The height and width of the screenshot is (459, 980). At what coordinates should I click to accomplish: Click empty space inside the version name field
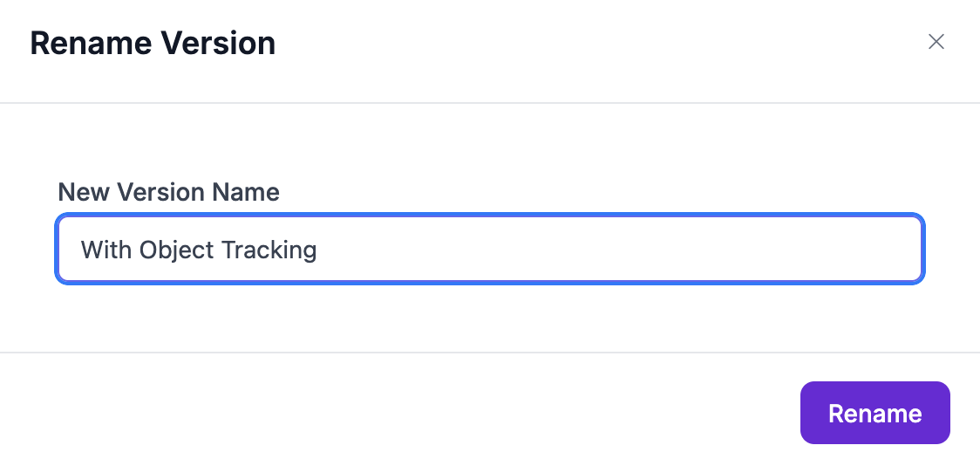610,250
